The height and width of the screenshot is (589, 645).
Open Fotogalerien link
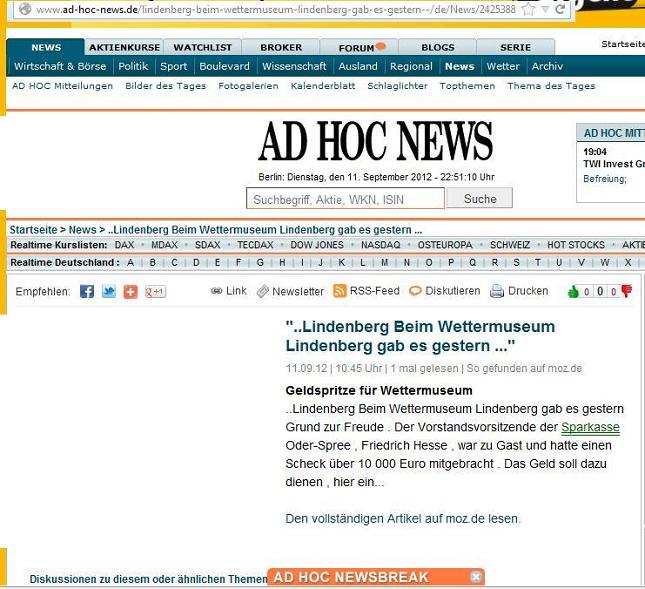tap(248, 86)
